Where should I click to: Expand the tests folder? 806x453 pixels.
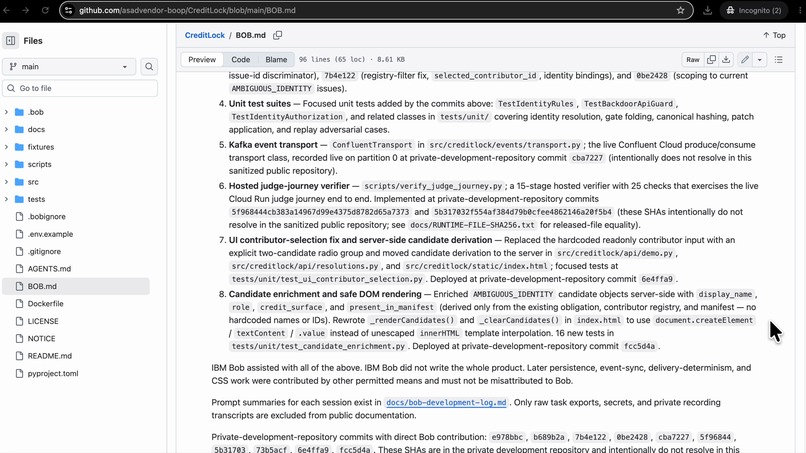[6, 200]
